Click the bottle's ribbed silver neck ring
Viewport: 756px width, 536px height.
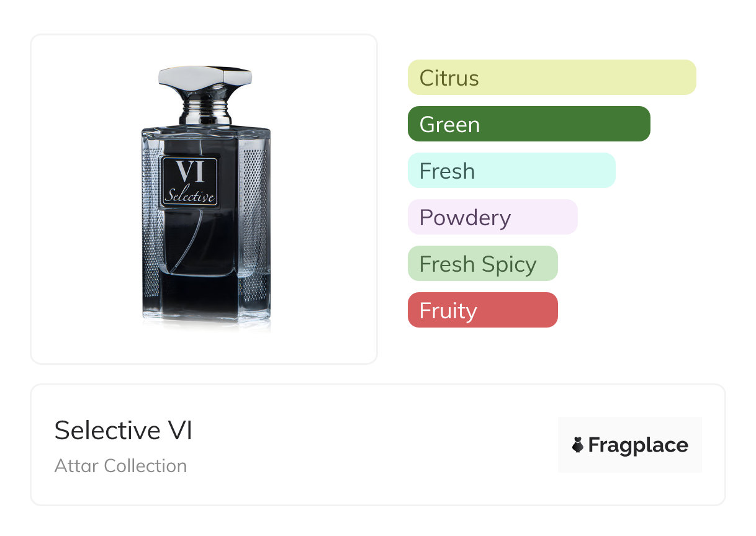205,114
